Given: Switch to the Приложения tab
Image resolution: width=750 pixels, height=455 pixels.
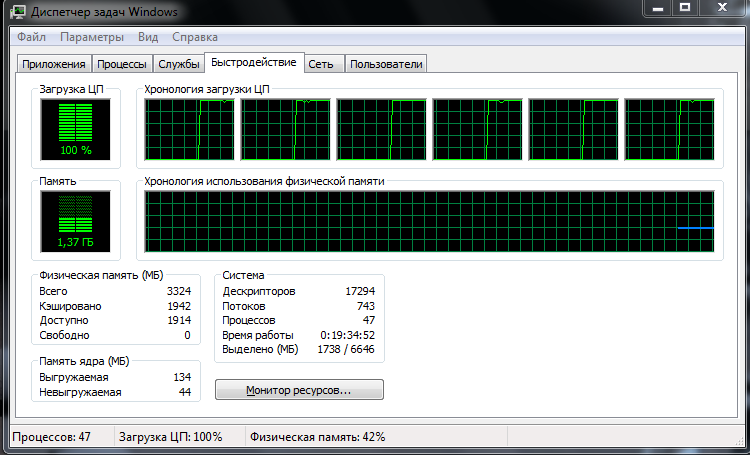Looking at the screenshot, I should (54, 64).
